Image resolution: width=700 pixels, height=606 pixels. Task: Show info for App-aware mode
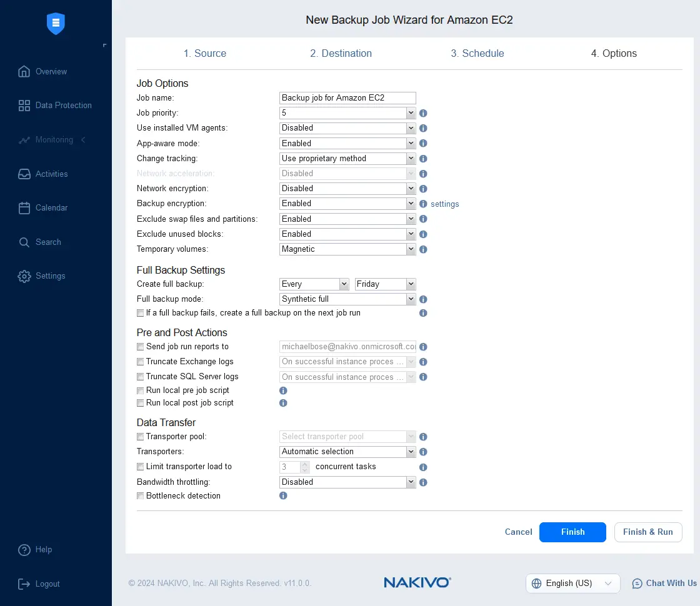point(423,143)
